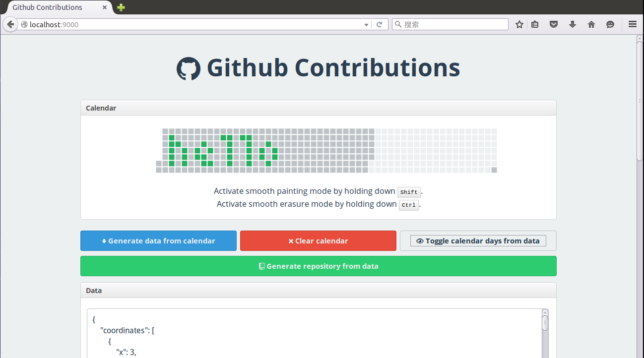Open a new tab with the plus icon
Image resolution: width=644 pixels, height=358 pixels.
121,7
